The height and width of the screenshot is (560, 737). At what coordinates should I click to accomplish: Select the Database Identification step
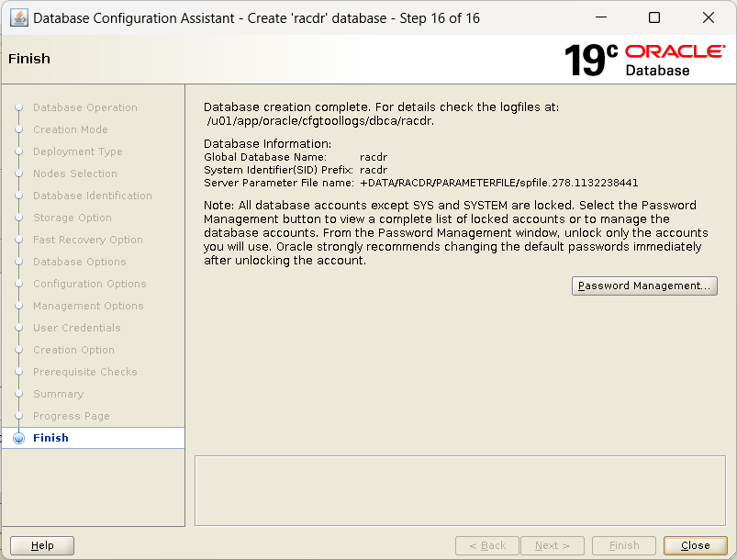(93, 196)
